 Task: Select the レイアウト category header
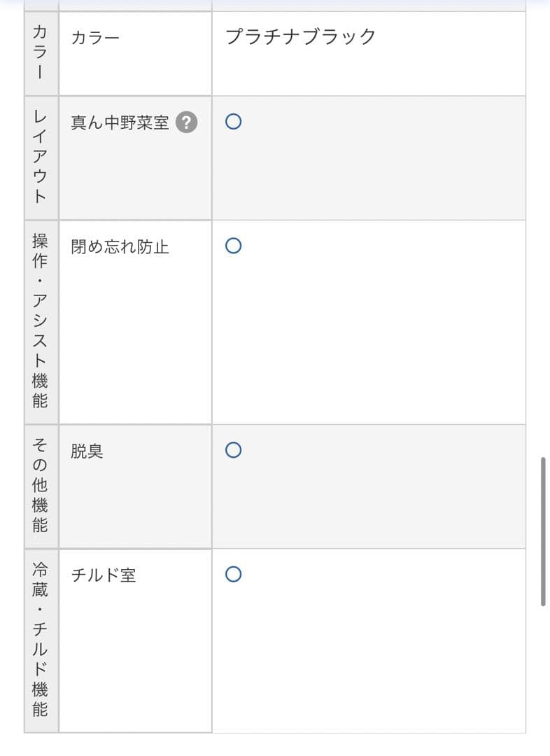click(x=41, y=157)
